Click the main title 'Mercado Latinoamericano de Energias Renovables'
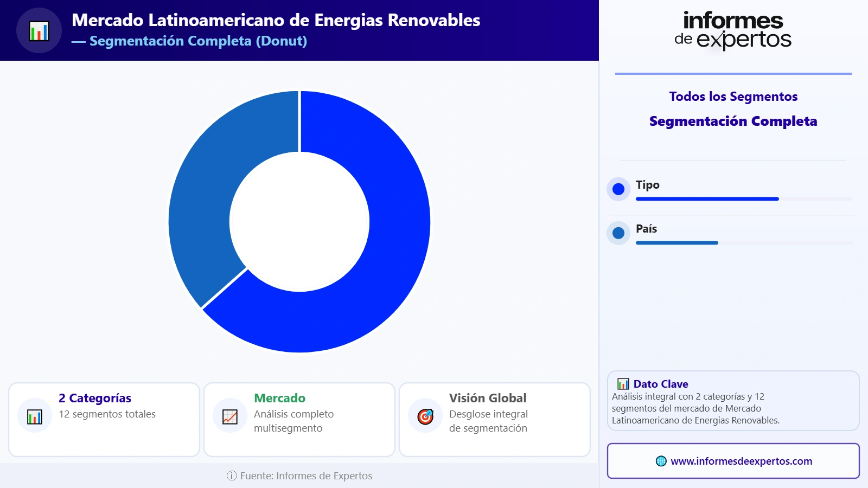The height and width of the screenshot is (488, 868). [276, 20]
